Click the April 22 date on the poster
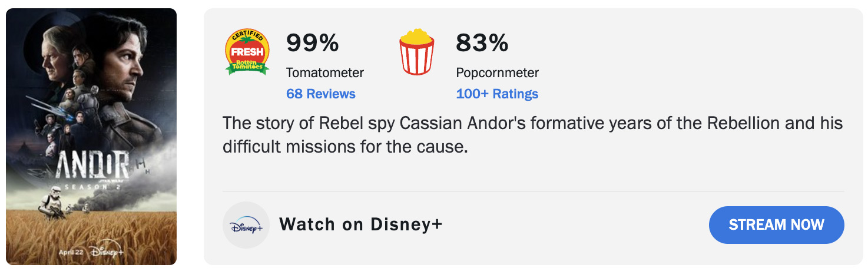This screenshot has width=868, height=271. pos(72,252)
